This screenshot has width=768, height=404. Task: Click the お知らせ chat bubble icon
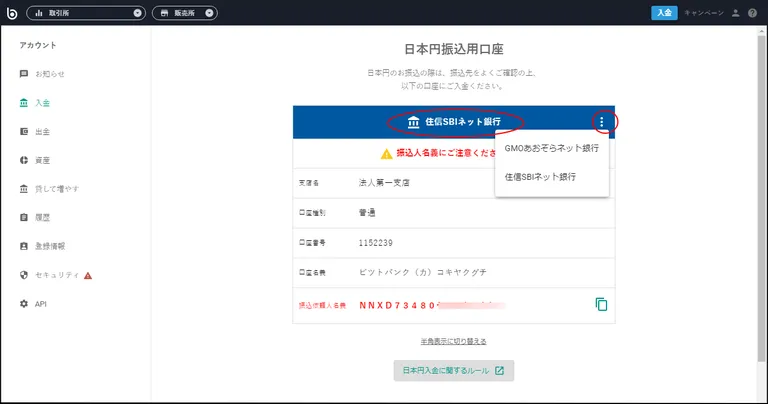[x=24, y=74]
